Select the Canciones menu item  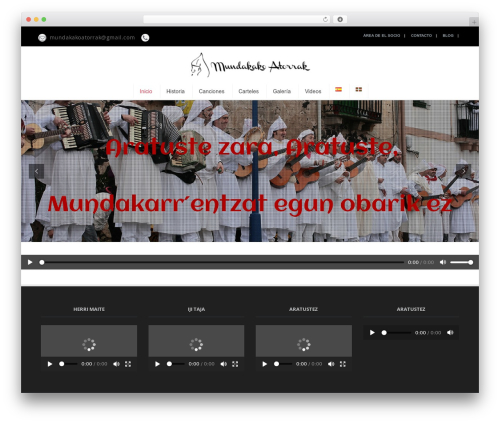(211, 91)
